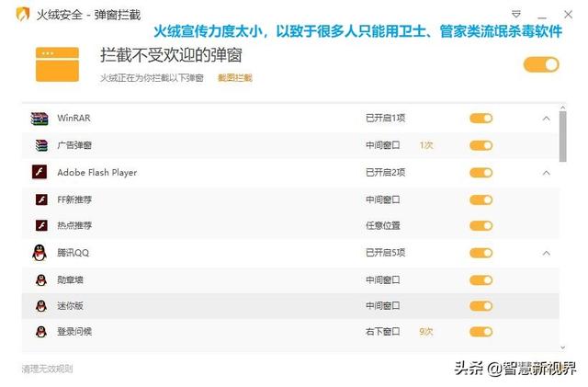Click 中间窗口 in the 迷你版 row

[383, 306]
